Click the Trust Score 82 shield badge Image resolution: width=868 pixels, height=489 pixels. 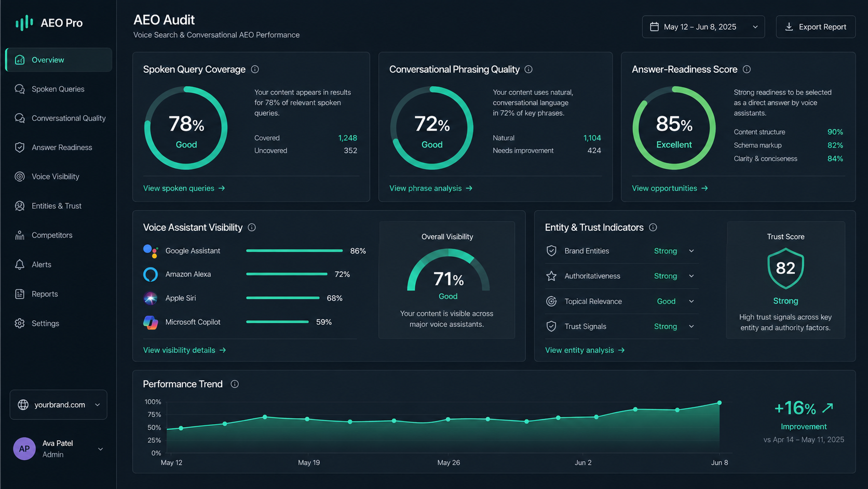(x=785, y=268)
